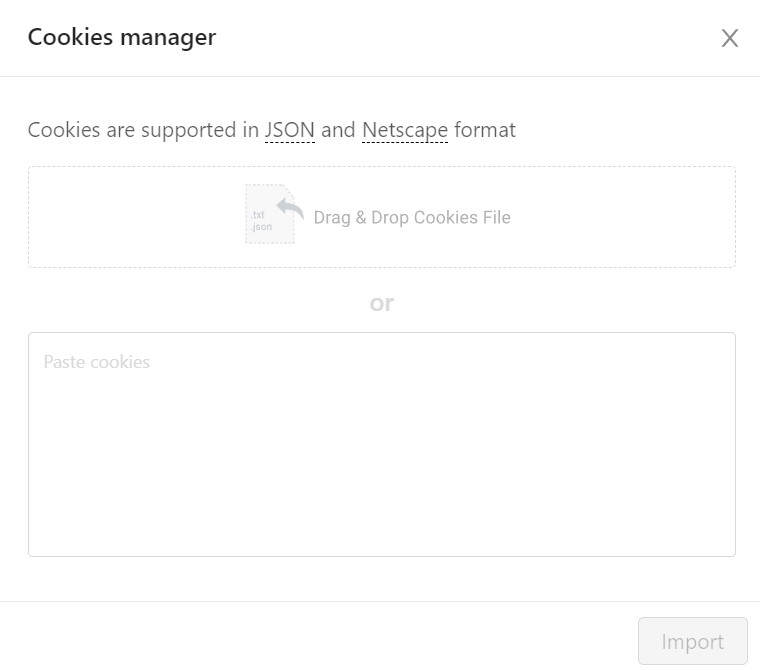The height and width of the screenshot is (670, 760).
Task: Click the word 'and' between JSON and Netscape
Action: coord(338,130)
